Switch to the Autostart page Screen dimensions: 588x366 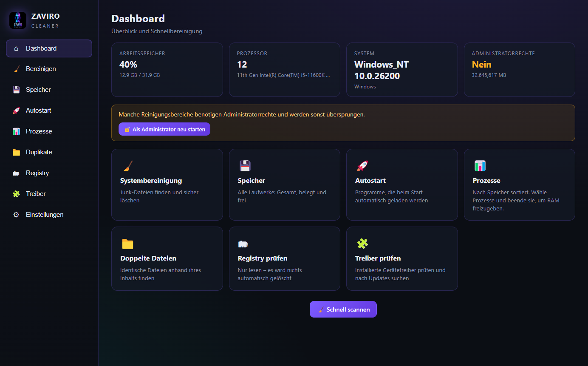tap(49, 111)
